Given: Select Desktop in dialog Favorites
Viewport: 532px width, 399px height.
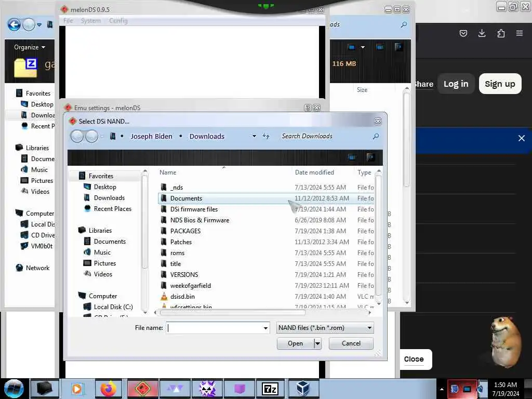Looking at the screenshot, I should tap(105, 187).
